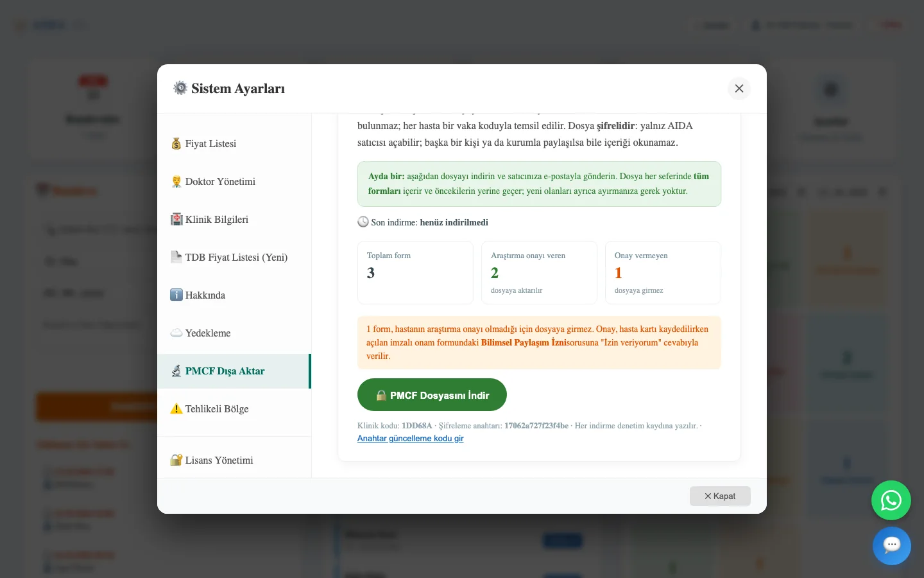
Task: Close the Sistem Ayarları dialog with X
Action: (x=739, y=89)
